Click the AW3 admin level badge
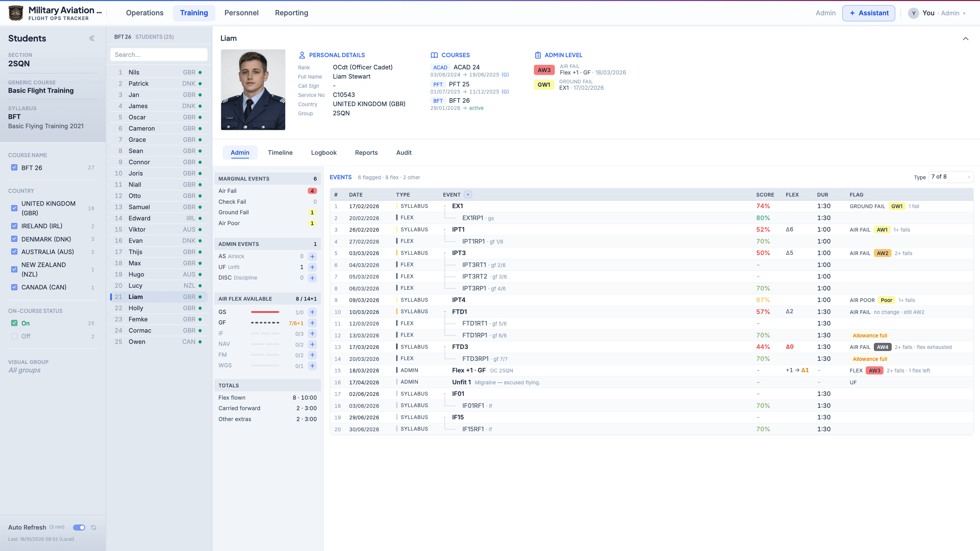This screenshot has width=980, height=551. (x=544, y=70)
